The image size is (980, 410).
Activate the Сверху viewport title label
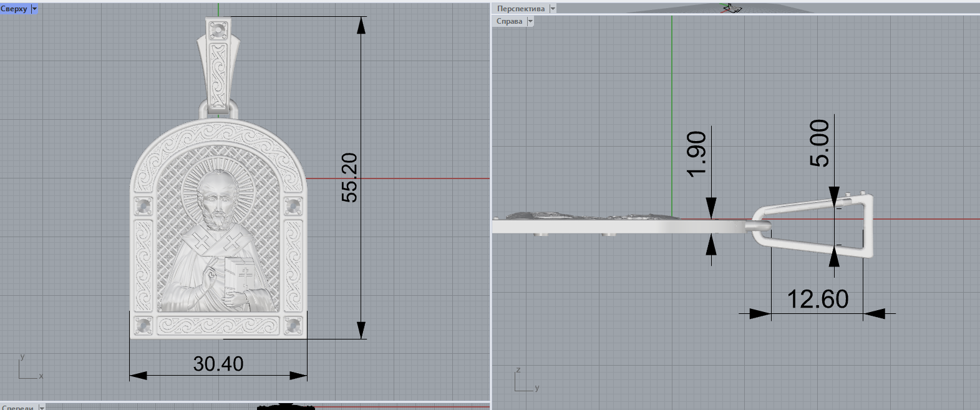tap(14, 9)
